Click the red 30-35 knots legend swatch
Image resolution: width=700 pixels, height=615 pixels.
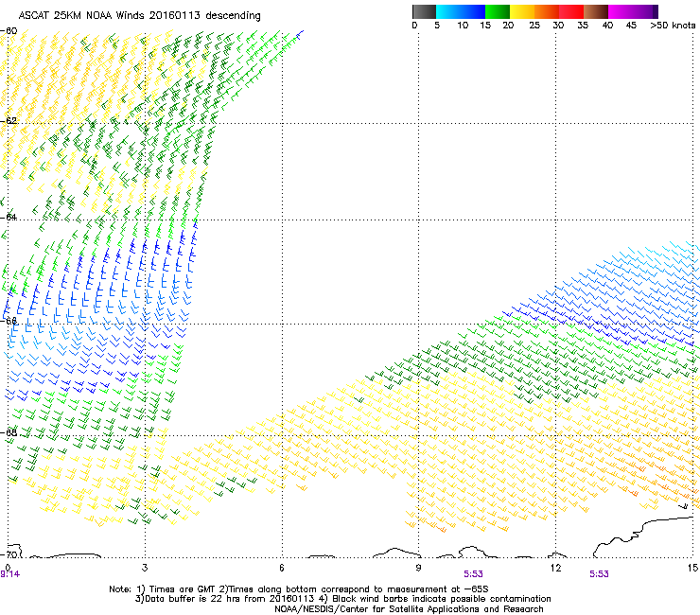572,11
